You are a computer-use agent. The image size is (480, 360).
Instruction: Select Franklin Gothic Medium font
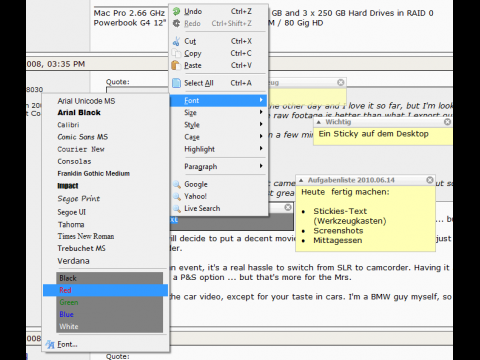105,173
